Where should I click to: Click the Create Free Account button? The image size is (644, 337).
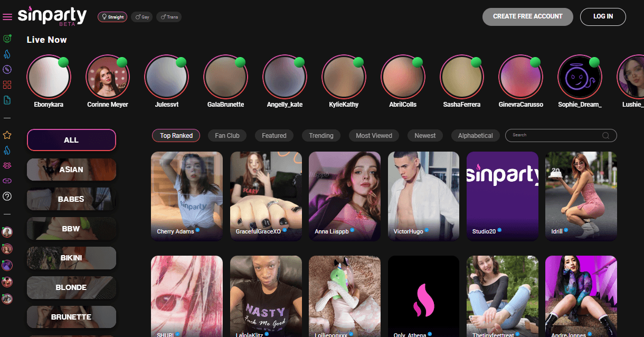[x=527, y=16]
